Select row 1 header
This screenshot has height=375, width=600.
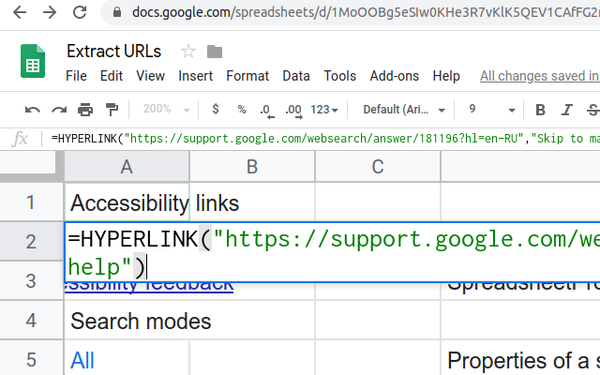pyautogui.click(x=31, y=202)
